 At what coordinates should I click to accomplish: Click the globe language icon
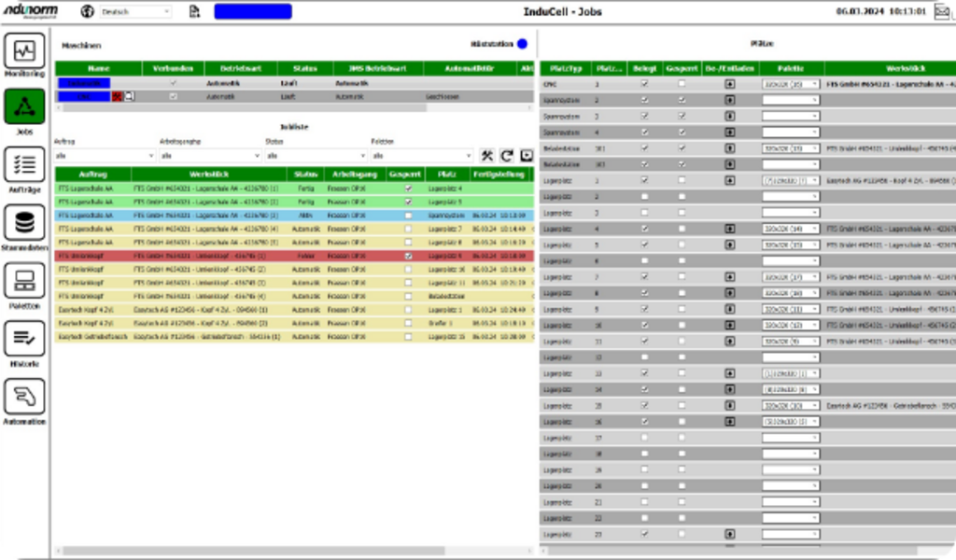[87, 11]
